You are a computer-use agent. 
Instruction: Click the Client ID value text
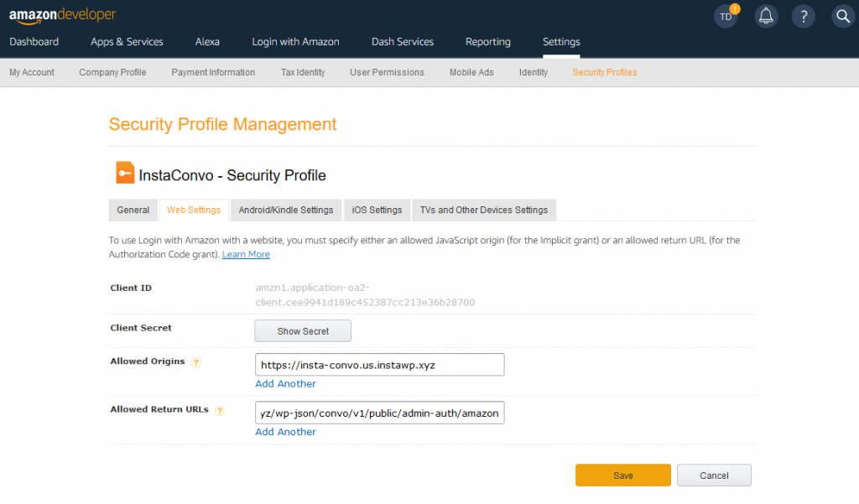[x=365, y=294]
